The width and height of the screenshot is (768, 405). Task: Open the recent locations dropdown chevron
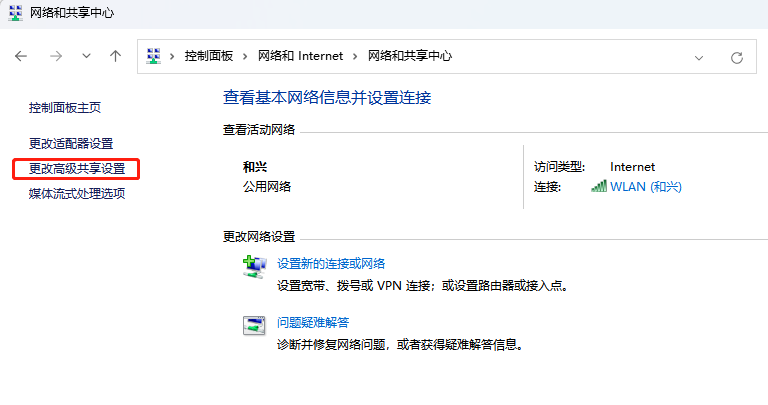pyautogui.click(x=86, y=57)
